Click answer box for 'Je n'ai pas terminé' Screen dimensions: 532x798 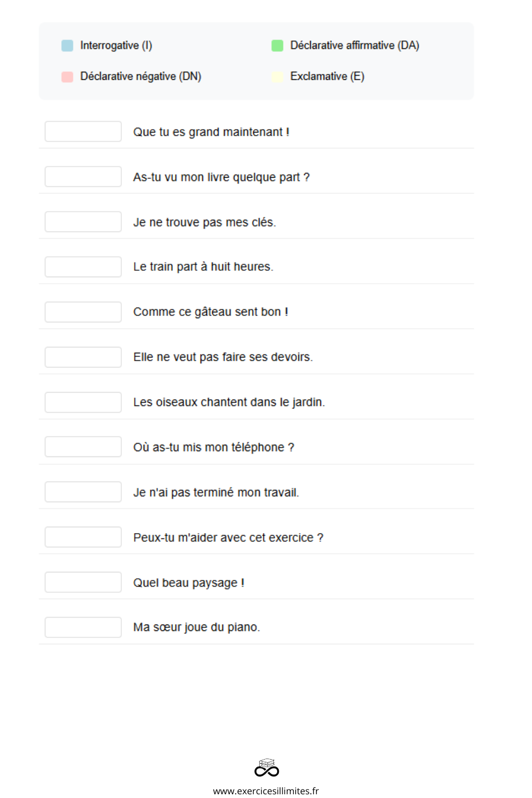coord(83,492)
